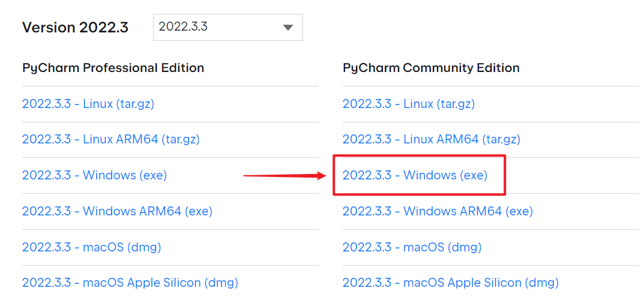Open the 2022.3.3 version dropdown
644x306 pixels.
[x=227, y=28]
